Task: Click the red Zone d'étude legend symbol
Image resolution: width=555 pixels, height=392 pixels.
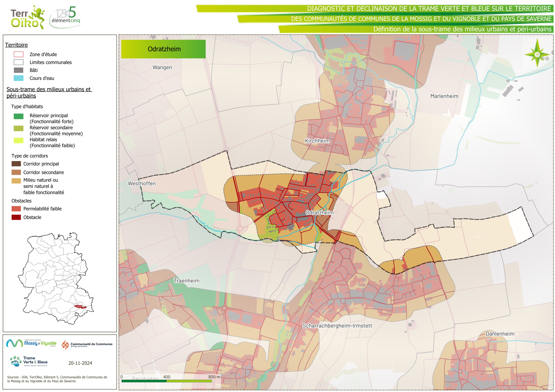Action: [18, 54]
